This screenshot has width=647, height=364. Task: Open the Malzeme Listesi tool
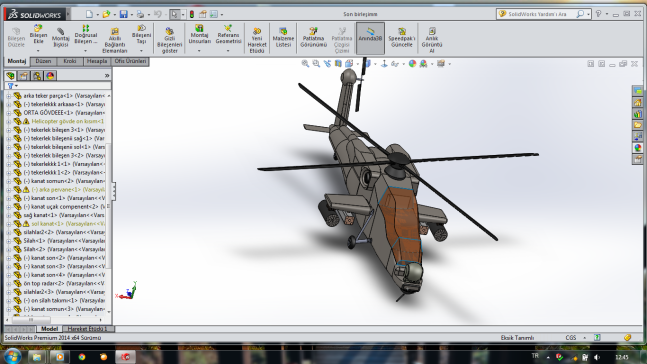click(x=283, y=38)
